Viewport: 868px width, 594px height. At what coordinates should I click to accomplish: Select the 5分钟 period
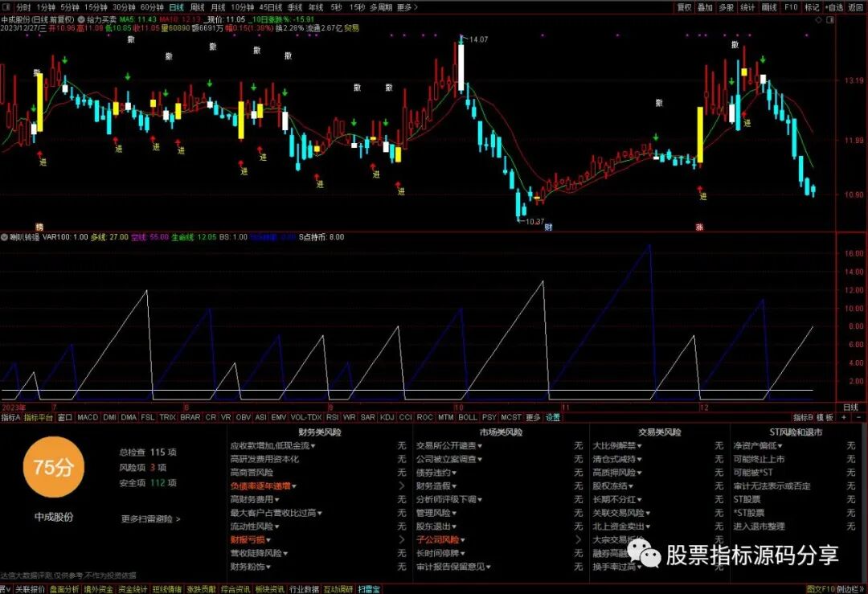(70, 7)
